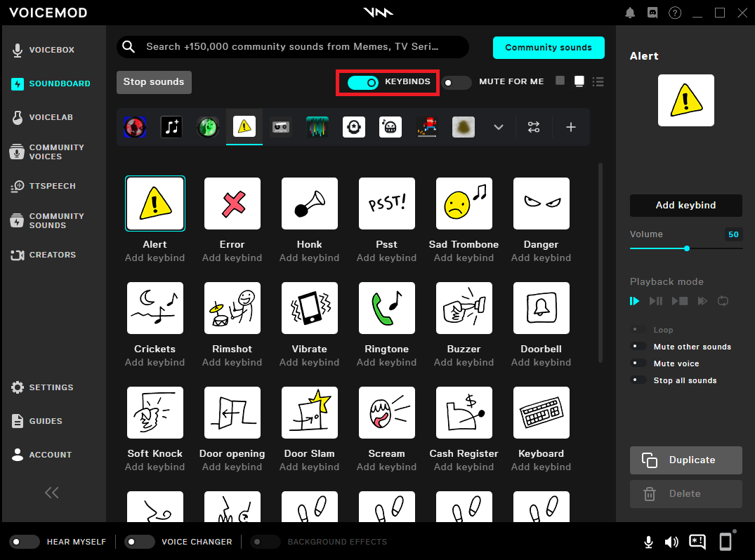Toggle Hear Myself on

(25, 542)
